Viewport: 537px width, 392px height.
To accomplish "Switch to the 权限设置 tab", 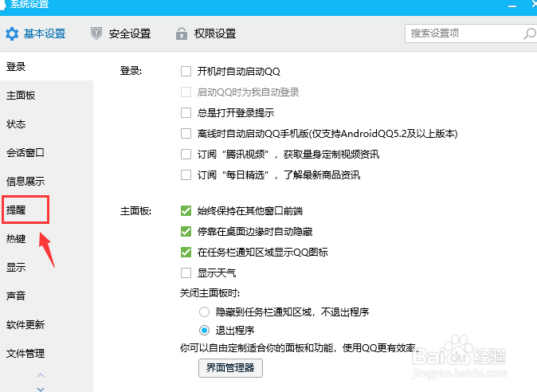I will tap(206, 34).
